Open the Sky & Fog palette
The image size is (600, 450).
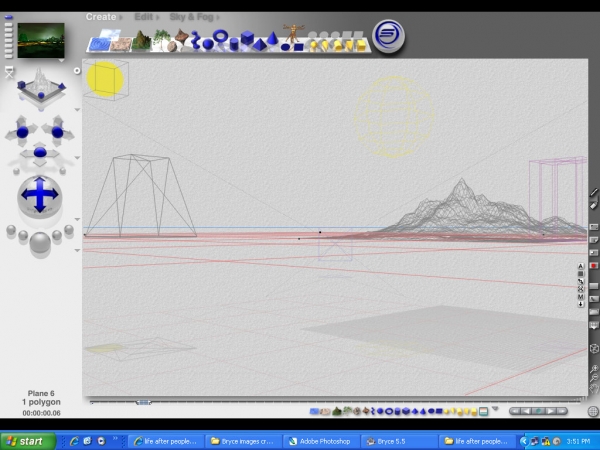[191, 17]
